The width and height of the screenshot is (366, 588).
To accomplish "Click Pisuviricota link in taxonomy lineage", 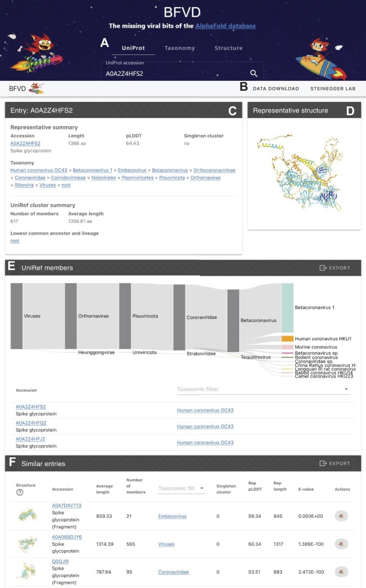I will [172, 178].
